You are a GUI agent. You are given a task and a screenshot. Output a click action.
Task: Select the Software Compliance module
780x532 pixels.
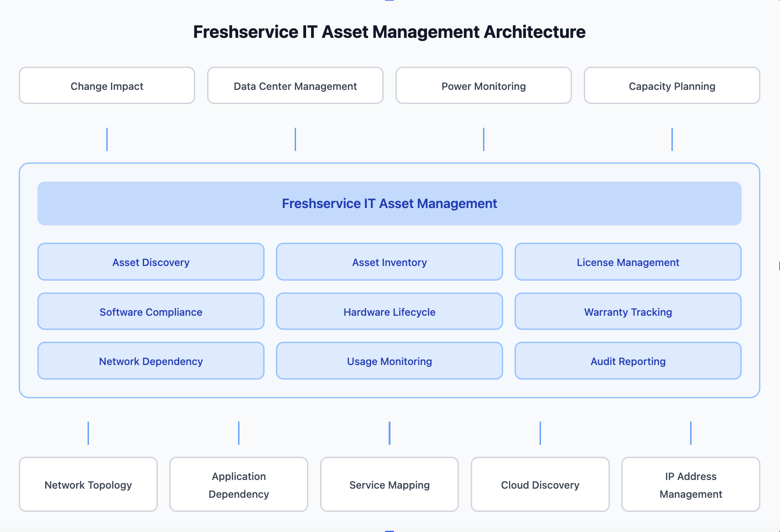click(151, 312)
